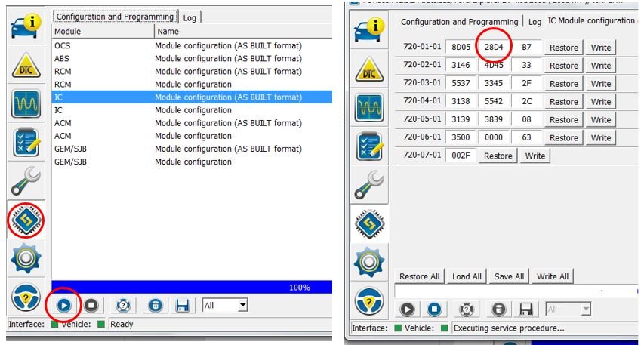
Task: Click the 28D4 value field in row 720-01-01
Action: coord(493,48)
